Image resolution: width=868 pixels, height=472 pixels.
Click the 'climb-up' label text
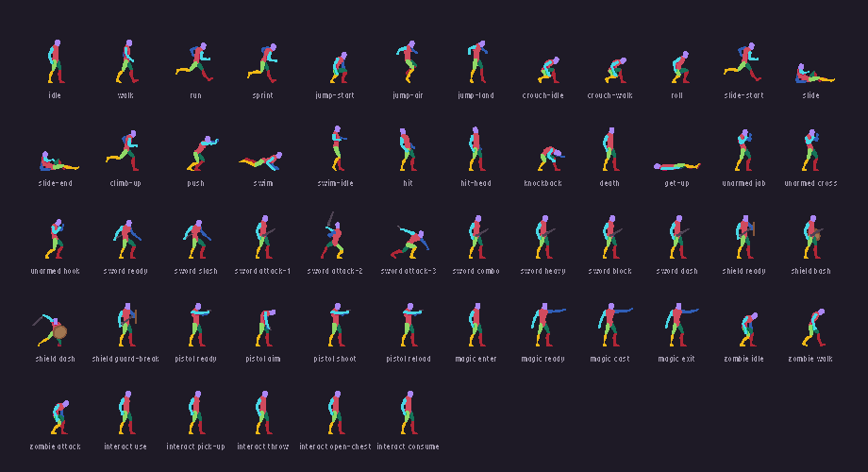click(125, 183)
